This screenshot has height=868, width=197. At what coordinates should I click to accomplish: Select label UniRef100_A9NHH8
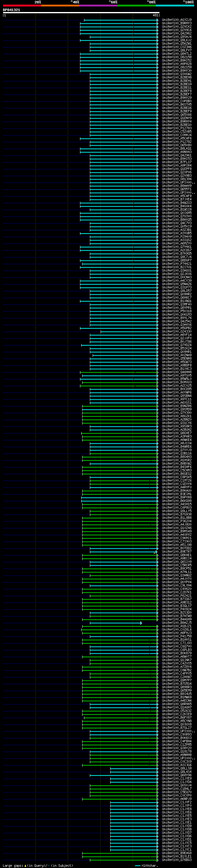[x=177, y=755]
